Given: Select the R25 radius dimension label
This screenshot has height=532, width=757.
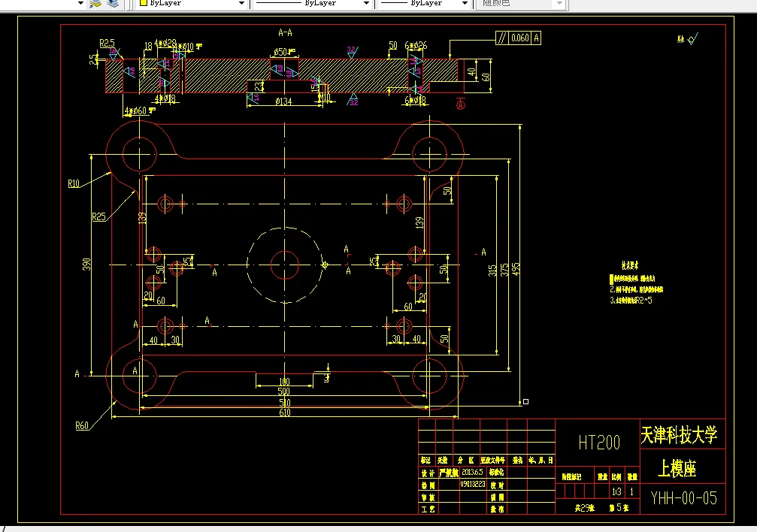Looking at the screenshot, I should 98,216.
